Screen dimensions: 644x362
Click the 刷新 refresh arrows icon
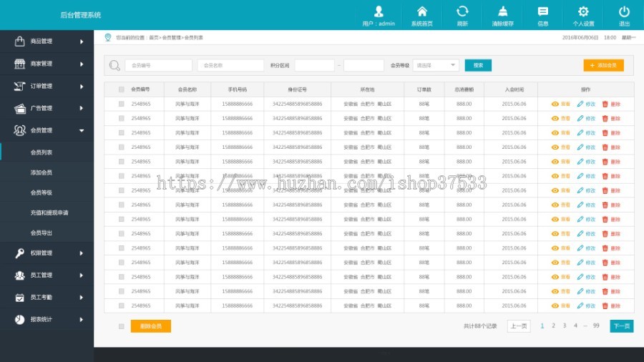tap(462, 11)
